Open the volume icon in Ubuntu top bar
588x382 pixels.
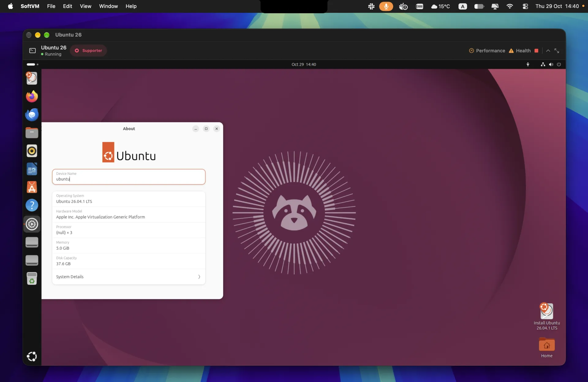(x=551, y=64)
